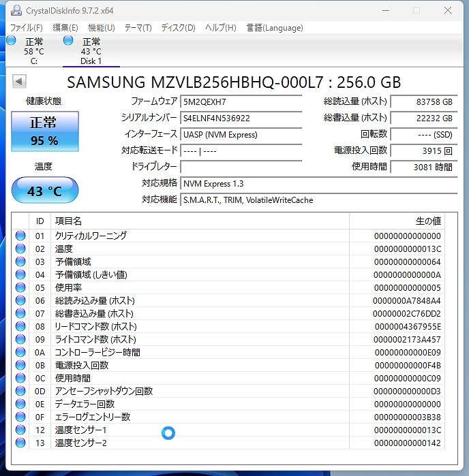Click the 43 °C temperature button
Image resolution: width=469 pixels, height=476 pixels.
tap(44, 191)
